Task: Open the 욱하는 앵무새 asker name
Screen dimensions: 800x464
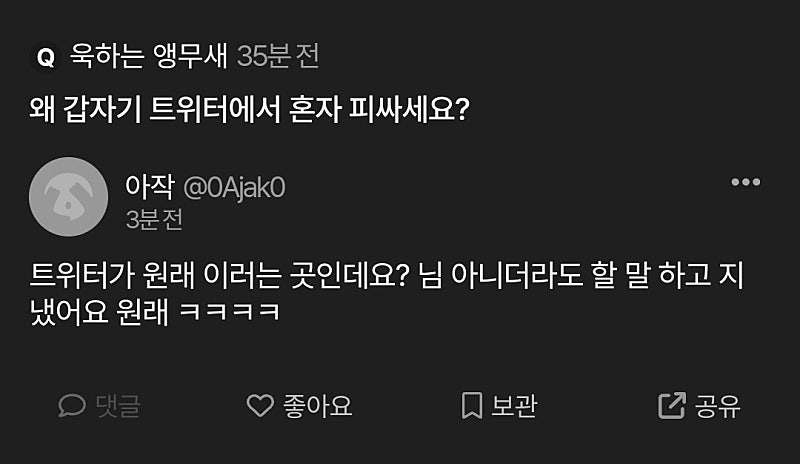Action: point(149,56)
